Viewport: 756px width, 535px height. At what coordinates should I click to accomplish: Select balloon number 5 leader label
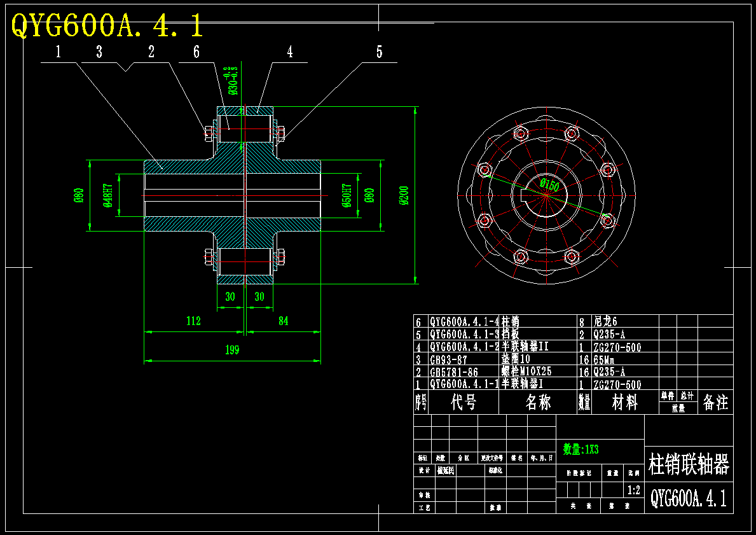[x=379, y=52]
